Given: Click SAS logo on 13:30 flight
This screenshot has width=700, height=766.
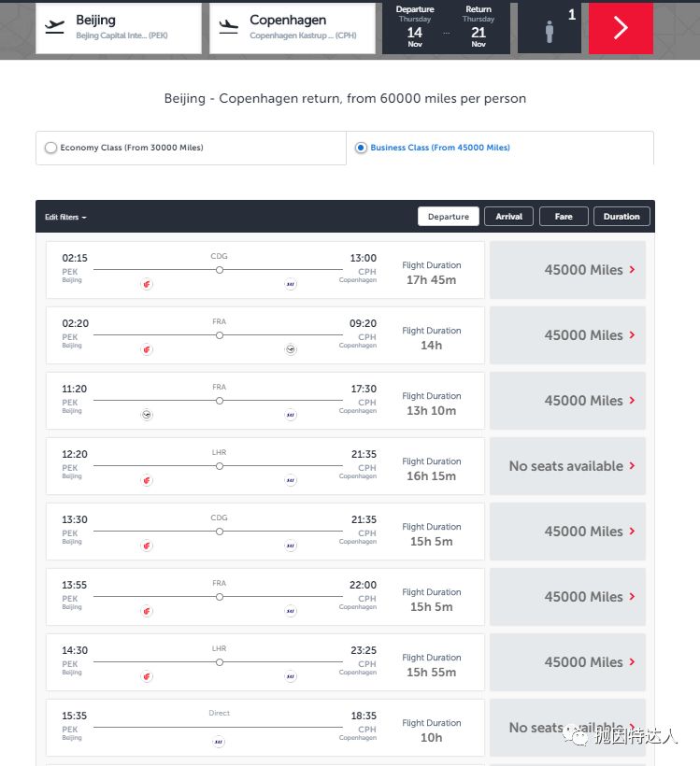Looking at the screenshot, I should (291, 546).
